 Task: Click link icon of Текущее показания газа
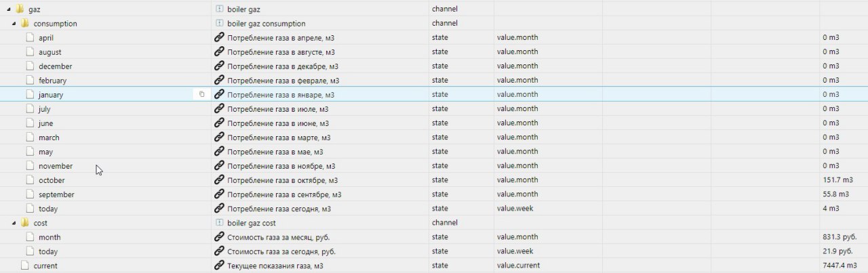pos(219,266)
